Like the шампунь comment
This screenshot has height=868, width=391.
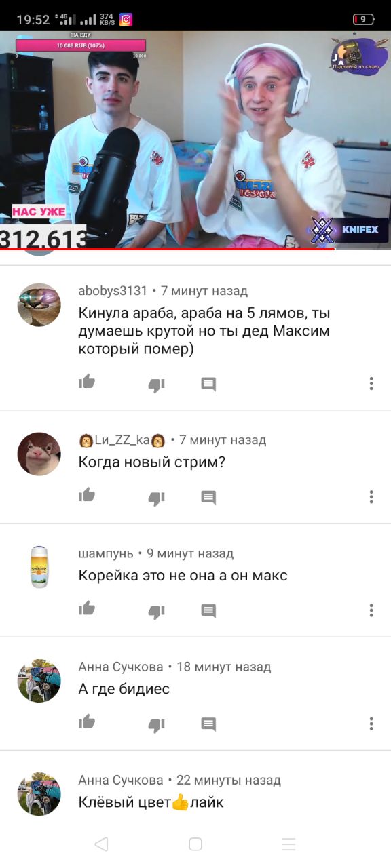[x=87, y=609]
